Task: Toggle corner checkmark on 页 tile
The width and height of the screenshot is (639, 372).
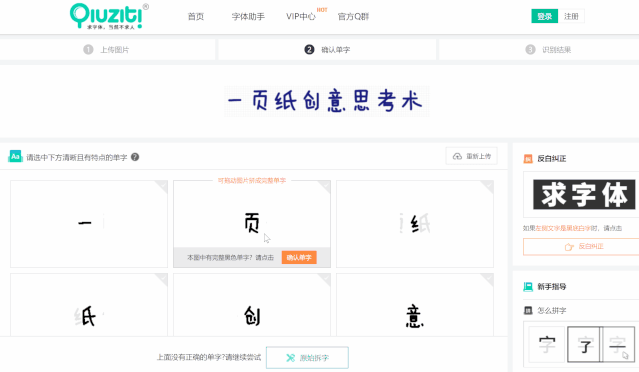Action: [325, 186]
